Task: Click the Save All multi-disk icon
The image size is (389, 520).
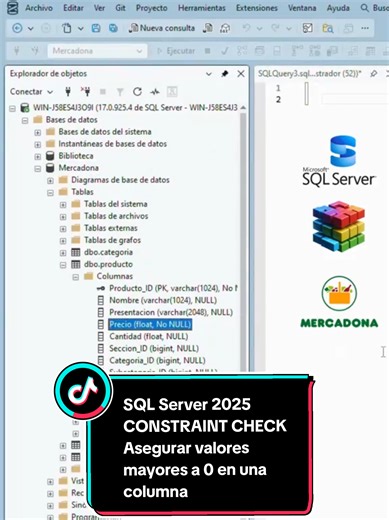Action: click(x=113, y=28)
